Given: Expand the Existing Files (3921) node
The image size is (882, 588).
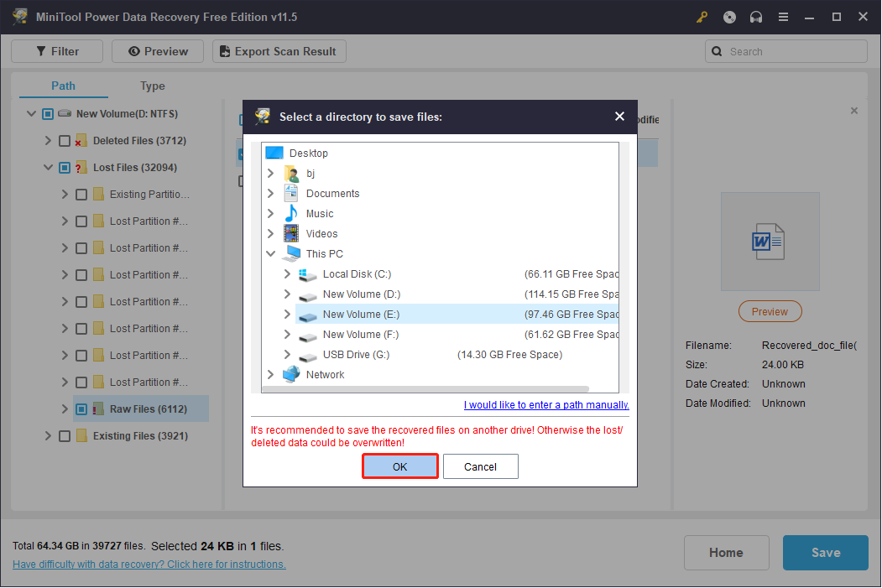Looking at the screenshot, I should click(48, 435).
